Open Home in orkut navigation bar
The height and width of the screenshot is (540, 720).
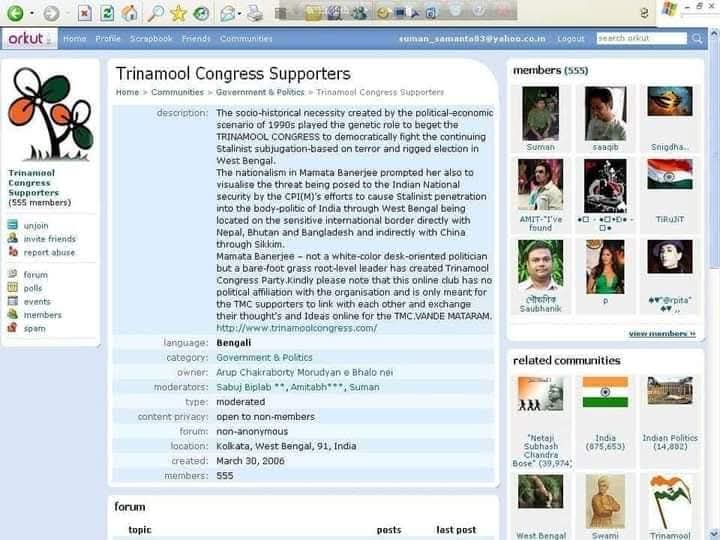pyautogui.click(x=75, y=39)
